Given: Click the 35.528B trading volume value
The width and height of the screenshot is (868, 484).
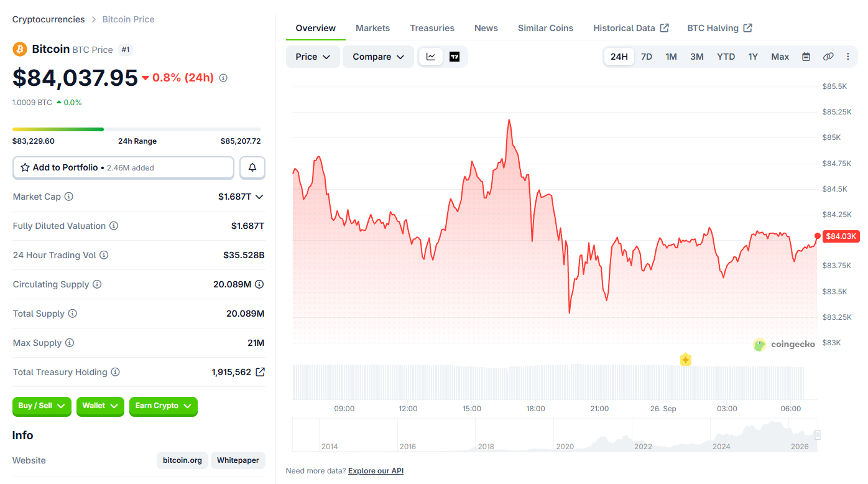Looking at the screenshot, I should coord(244,255).
